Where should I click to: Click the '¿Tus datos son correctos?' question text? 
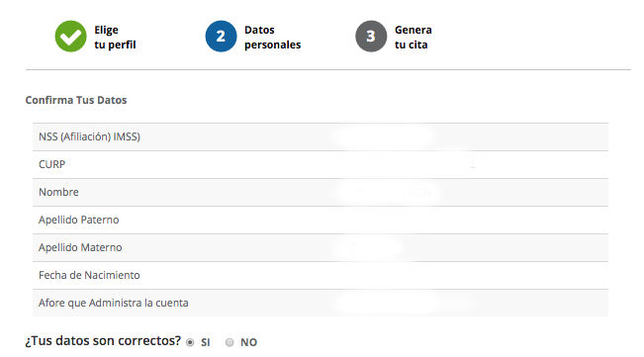103,341
